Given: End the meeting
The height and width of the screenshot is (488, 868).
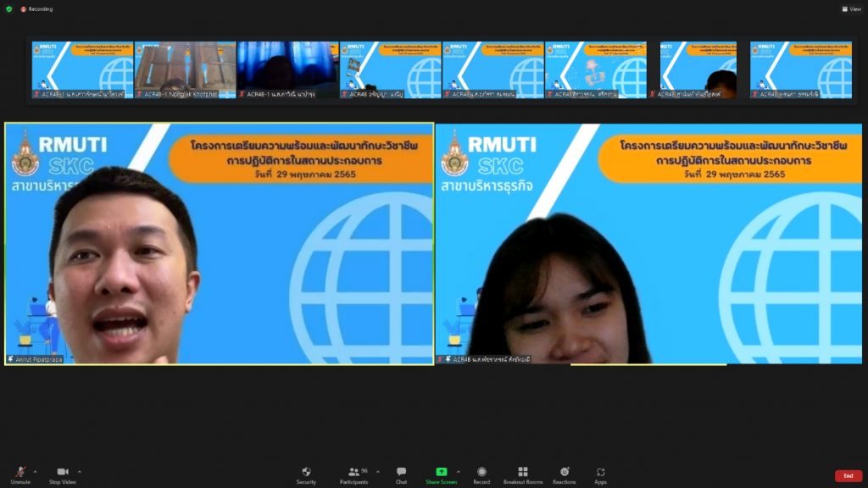Looking at the screenshot, I should (x=848, y=475).
